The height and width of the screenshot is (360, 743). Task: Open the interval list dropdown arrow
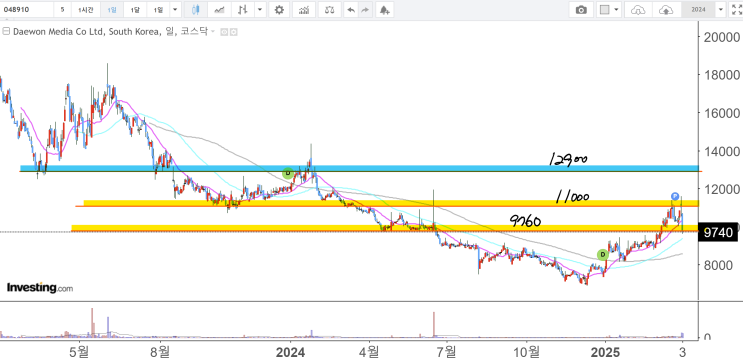point(175,9)
